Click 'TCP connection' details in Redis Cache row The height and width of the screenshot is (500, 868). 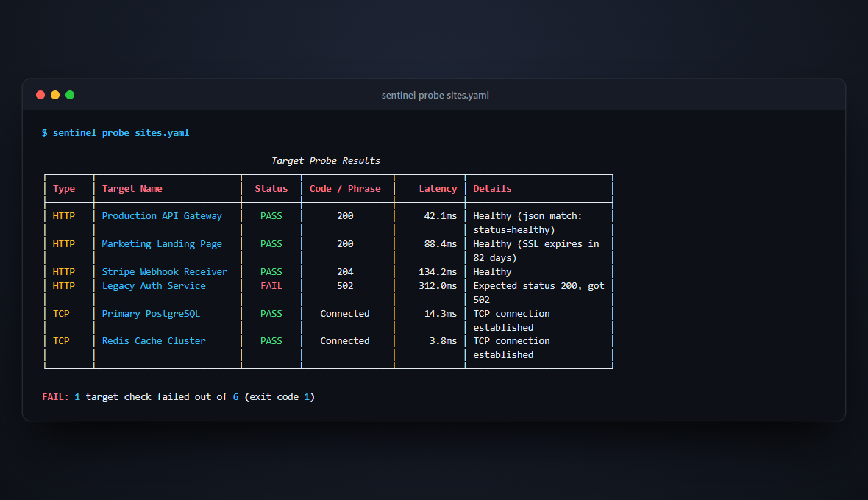(511, 341)
